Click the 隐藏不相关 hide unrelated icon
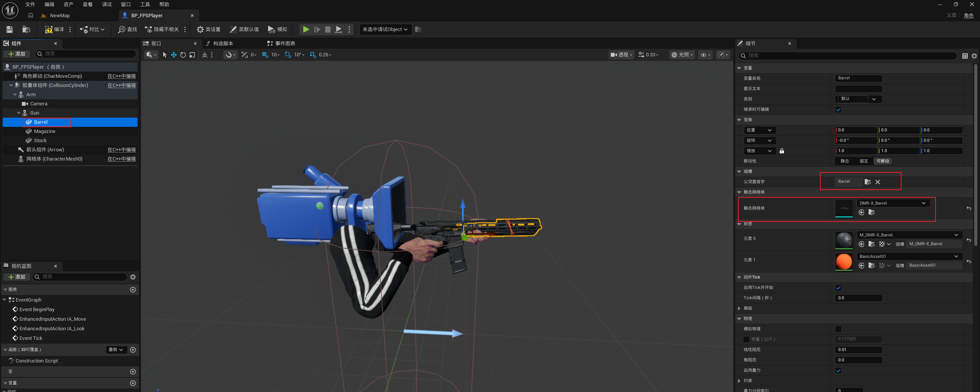This screenshot has width=980, height=392. tap(148, 30)
